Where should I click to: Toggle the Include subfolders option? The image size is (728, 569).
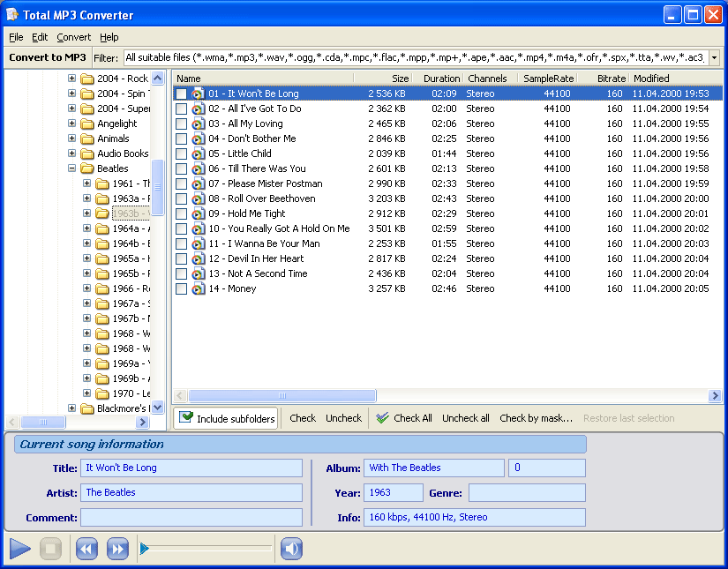point(226,418)
